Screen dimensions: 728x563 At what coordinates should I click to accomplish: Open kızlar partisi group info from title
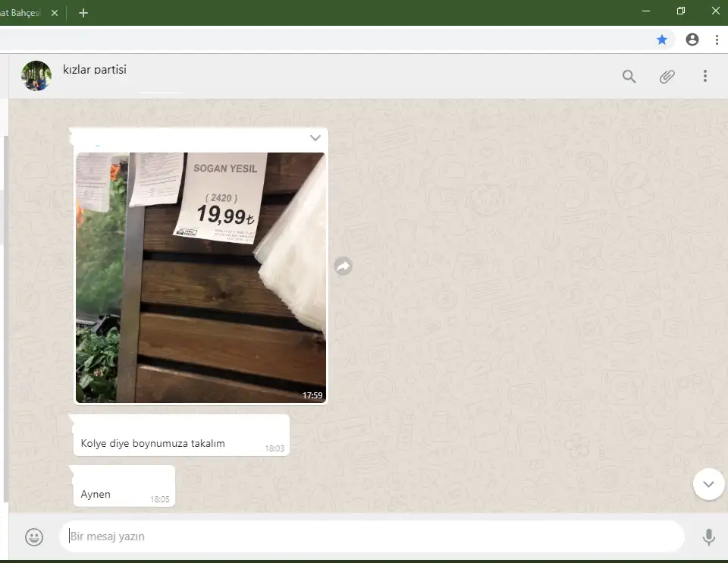tap(95, 70)
